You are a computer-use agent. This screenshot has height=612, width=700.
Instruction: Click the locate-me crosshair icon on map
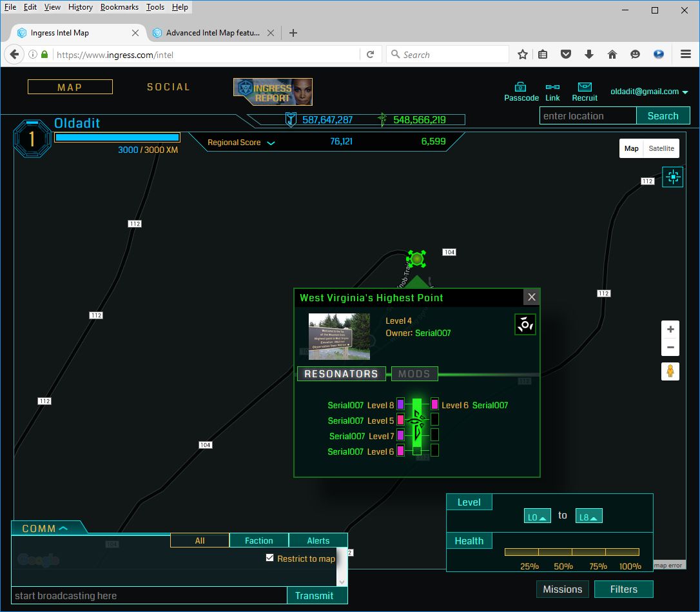672,177
